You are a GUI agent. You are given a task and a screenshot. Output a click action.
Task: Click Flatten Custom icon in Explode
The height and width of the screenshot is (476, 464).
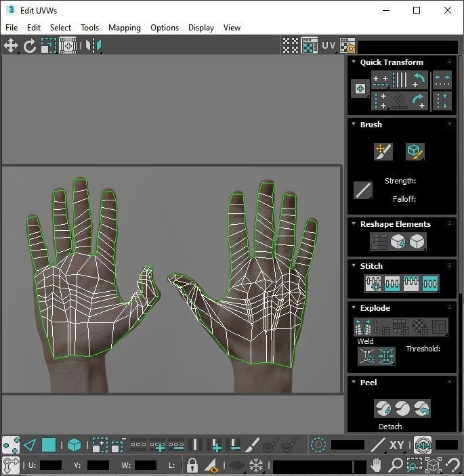click(439, 326)
